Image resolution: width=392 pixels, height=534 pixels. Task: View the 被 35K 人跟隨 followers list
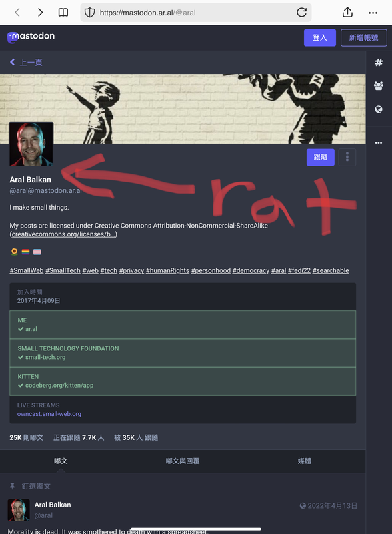[x=136, y=438]
